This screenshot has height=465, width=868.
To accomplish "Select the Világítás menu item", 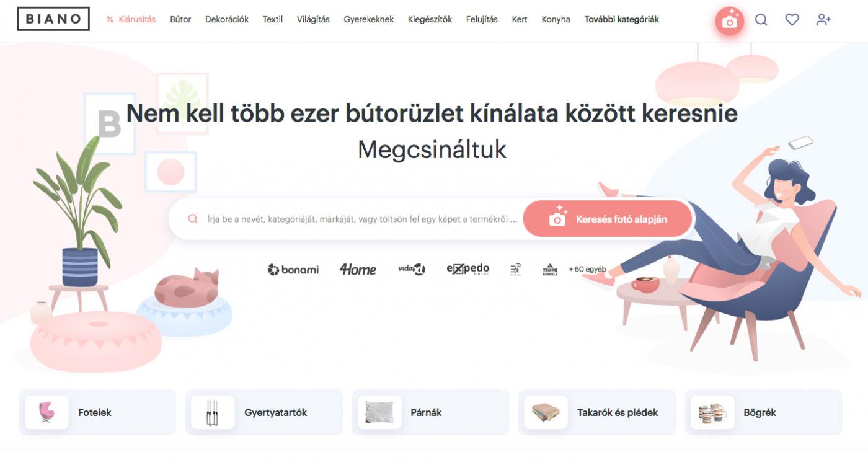I will point(313,19).
